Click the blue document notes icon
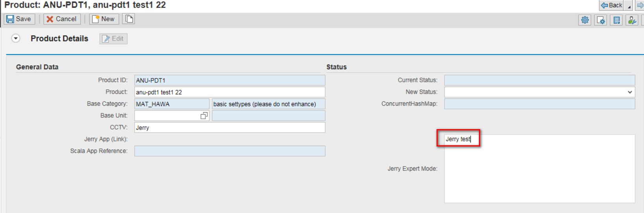 click(616, 20)
